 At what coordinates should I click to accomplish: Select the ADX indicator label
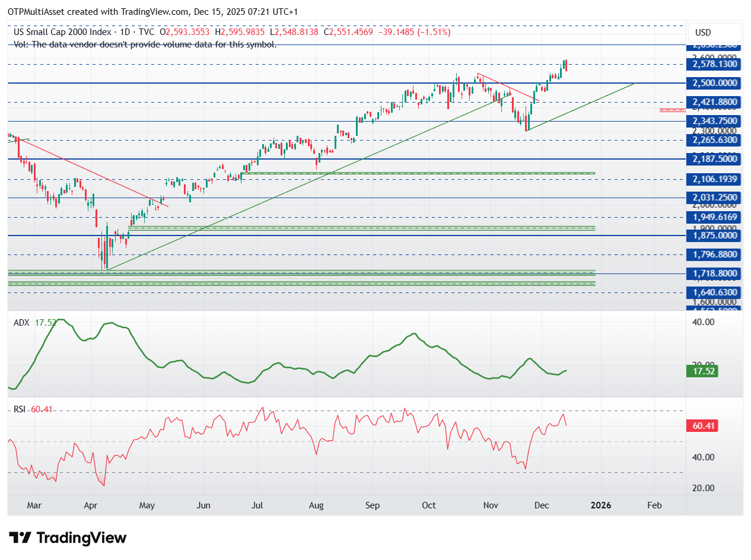[x=22, y=323]
